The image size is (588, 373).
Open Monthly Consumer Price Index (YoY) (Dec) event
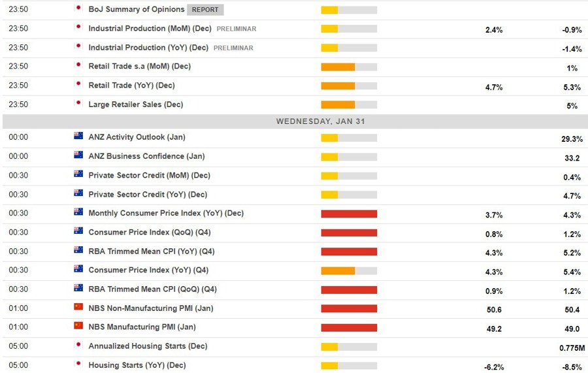(x=166, y=214)
